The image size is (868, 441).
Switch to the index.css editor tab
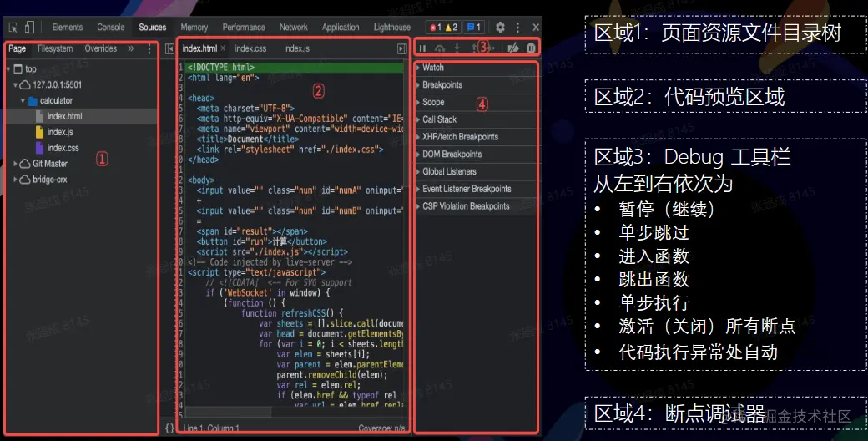tap(250, 48)
